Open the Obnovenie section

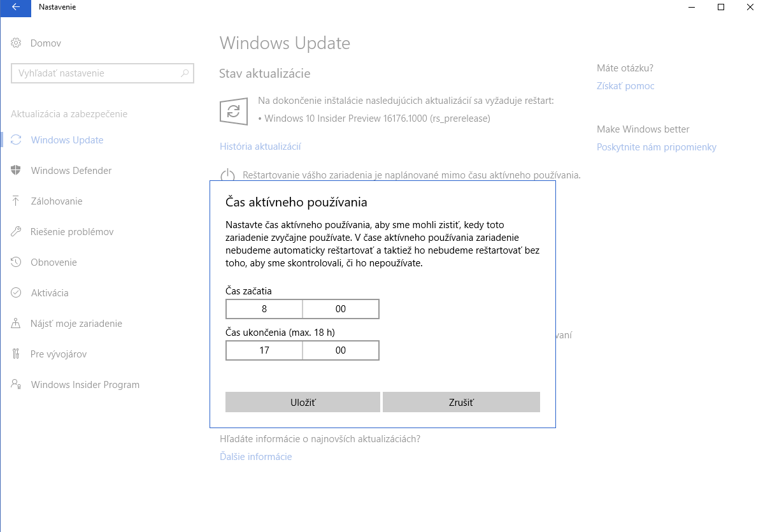coord(53,262)
